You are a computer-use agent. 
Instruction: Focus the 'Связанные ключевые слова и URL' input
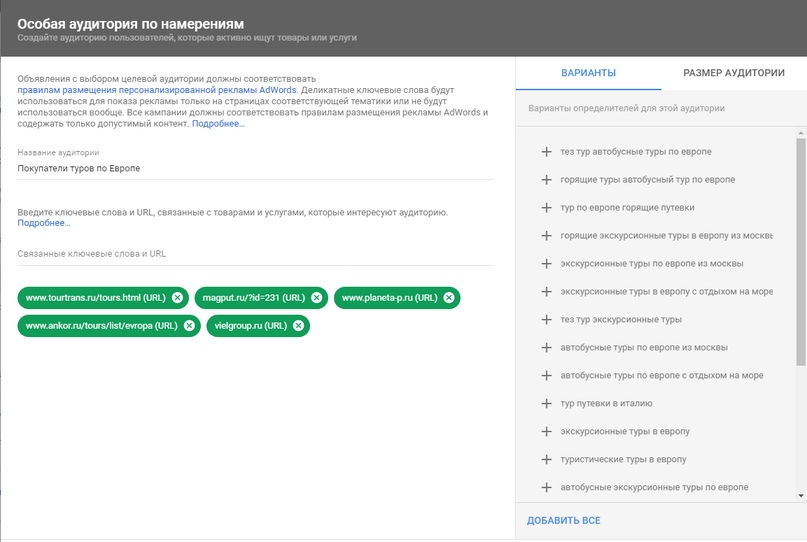tap(255, 254)
